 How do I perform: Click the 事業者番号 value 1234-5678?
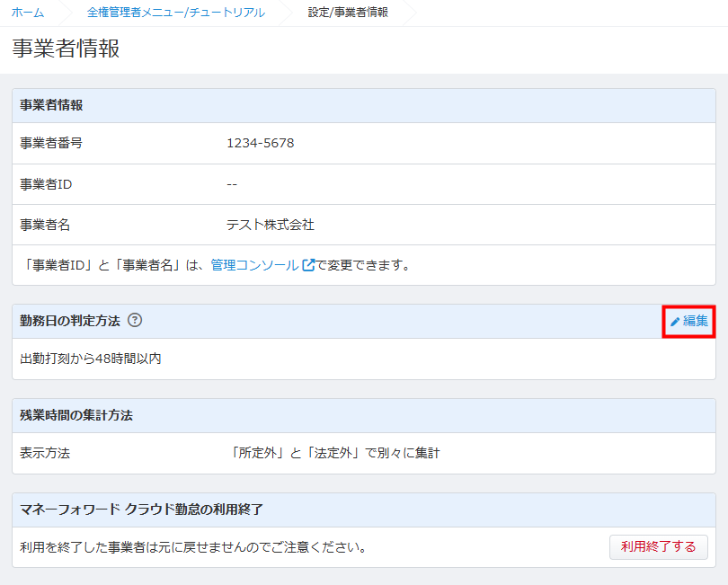[x=260, y=143]
